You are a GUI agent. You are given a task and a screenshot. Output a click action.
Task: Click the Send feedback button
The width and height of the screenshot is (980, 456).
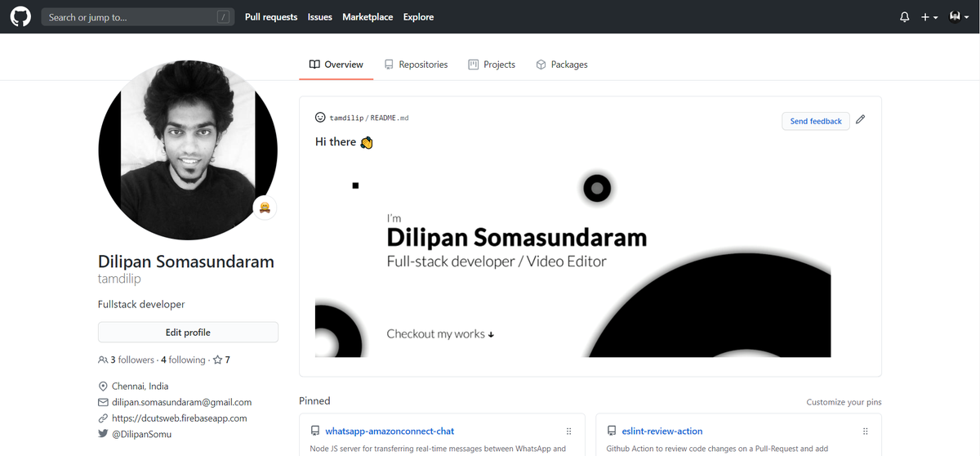(816, 121)
